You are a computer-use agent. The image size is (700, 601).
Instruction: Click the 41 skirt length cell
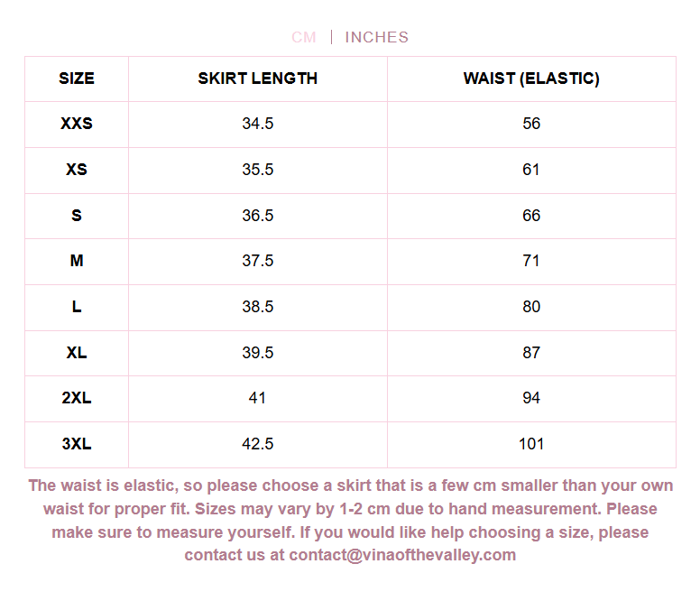coord(258,398)
